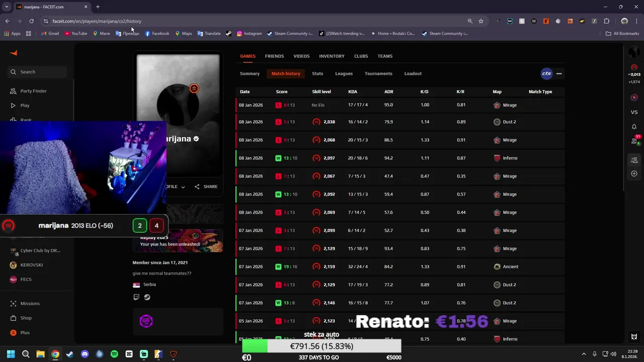
Task: Open the Facebook bookmark
Action: 157,34
